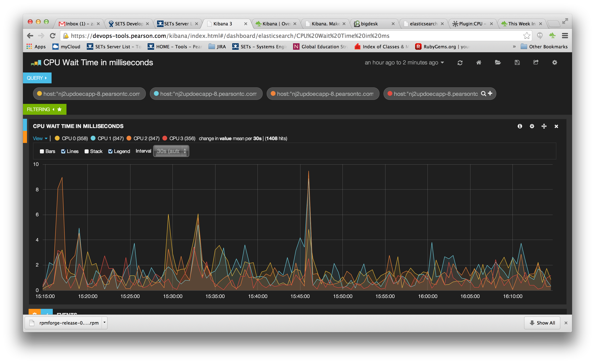
Task: Toggle CPU 0 series in legend
Action: point(71,138)
